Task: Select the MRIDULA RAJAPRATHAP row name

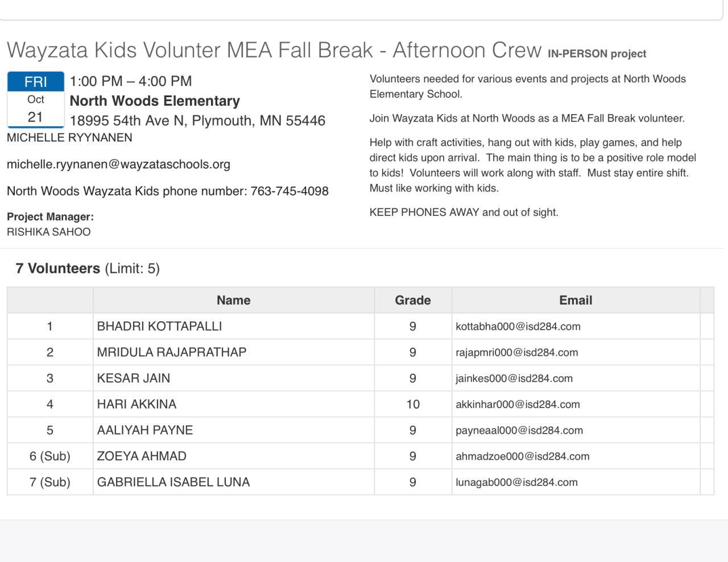Action: (171, 352)
